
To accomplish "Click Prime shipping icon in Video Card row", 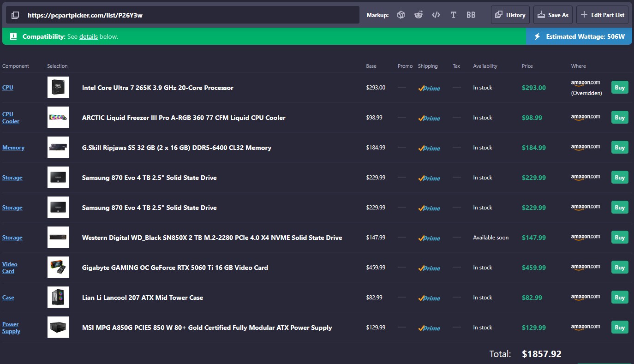I will point(429,268).
